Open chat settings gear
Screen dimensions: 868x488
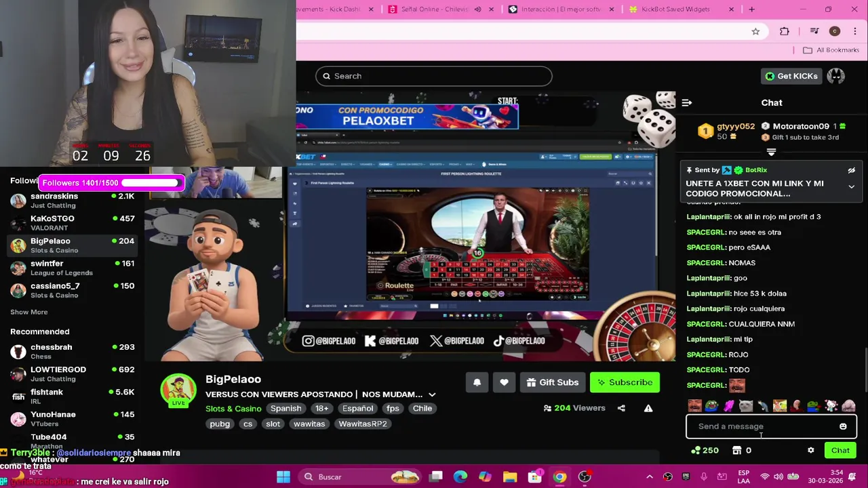coord(810,450)
